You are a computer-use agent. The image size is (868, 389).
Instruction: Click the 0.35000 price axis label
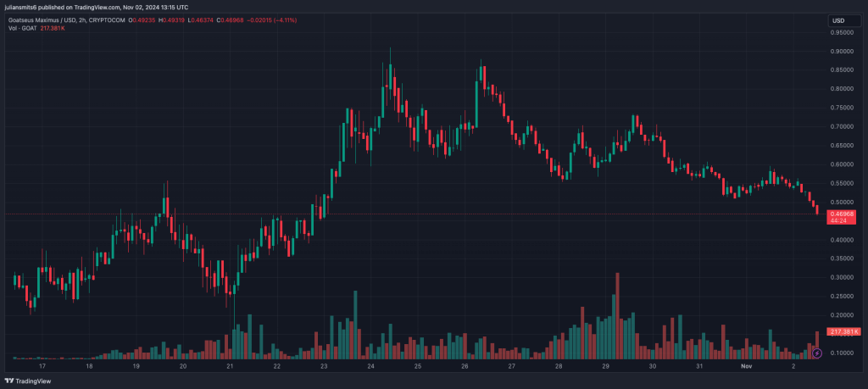pyautogui.click(x=841, y=259)
